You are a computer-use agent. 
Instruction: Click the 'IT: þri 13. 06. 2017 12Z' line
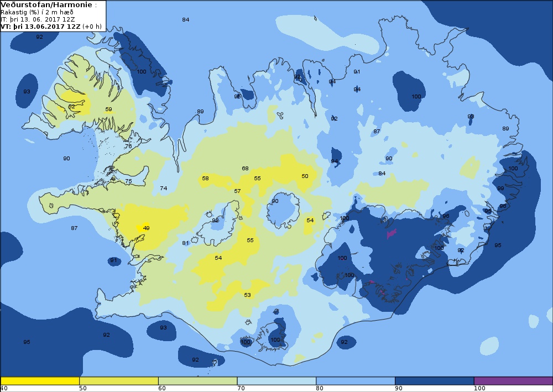[x=38, y=19]
